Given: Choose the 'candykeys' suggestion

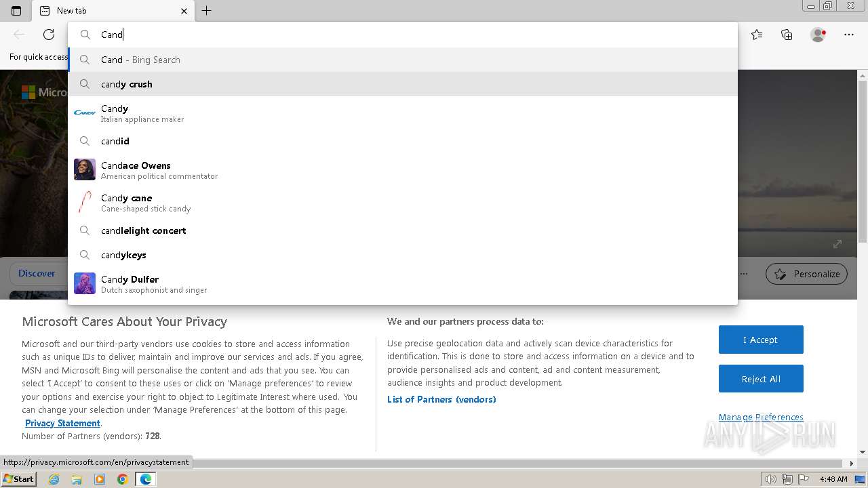Looking at the screenshot, I should pos(403,255).
